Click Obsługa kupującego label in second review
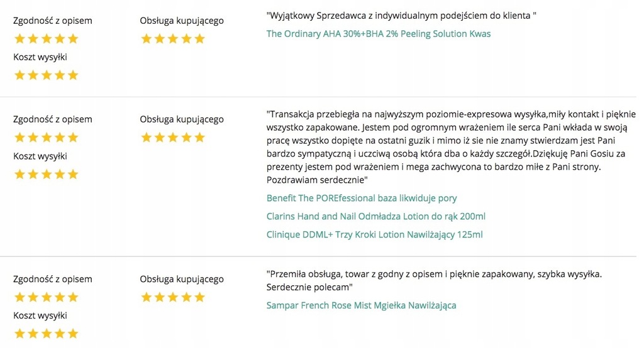Screen dimensions: 644x348 181,119
